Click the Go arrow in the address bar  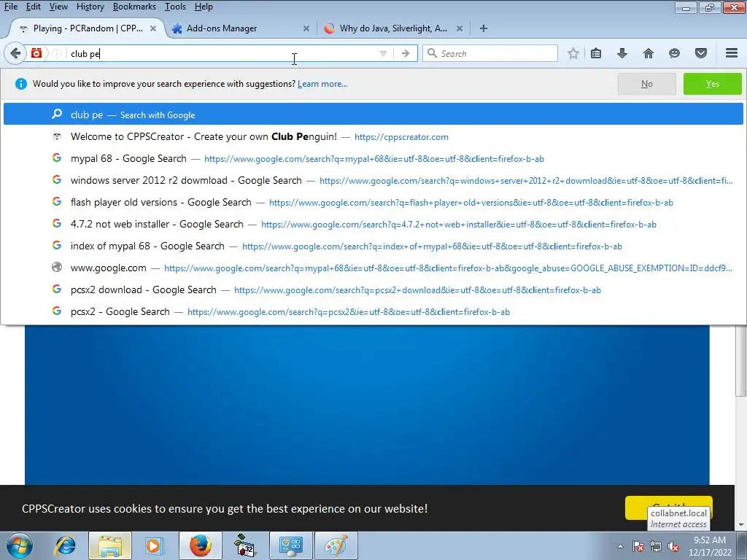(x=406, y=53)
